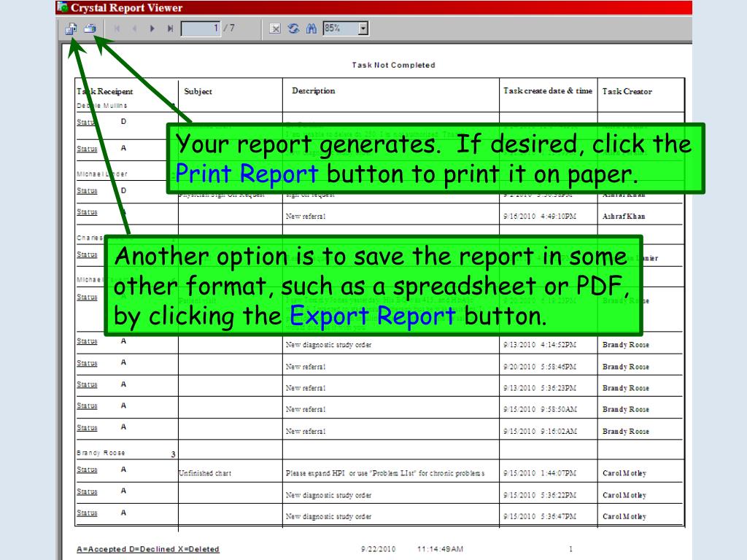This screenshot has width=747, height=560.
Task: Click the page count '/ 7' label
Action: pyautogui.click(x=229, y=28)
